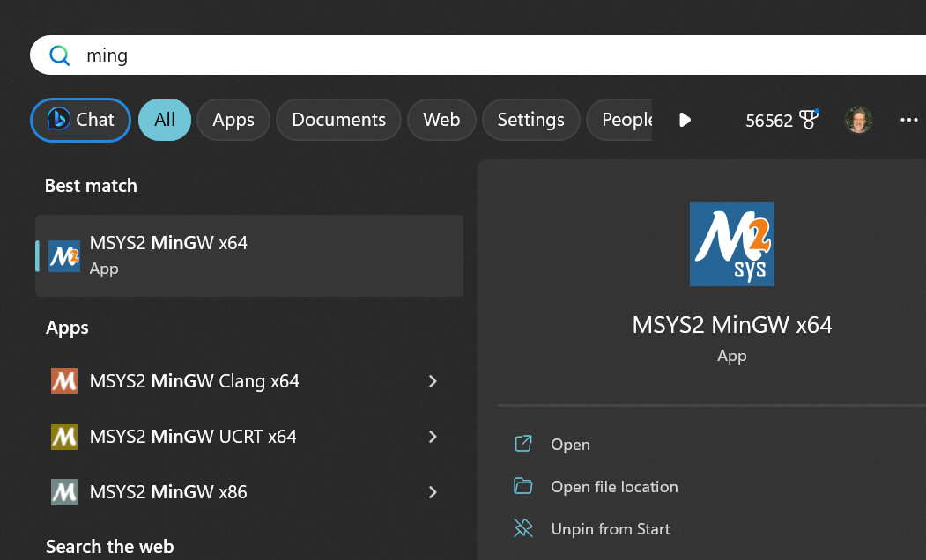This screenshot has height=560, width=926.
Task: Expand MSYS2 MinGW x86 details chevron
Action: click(x=433, y=492)
